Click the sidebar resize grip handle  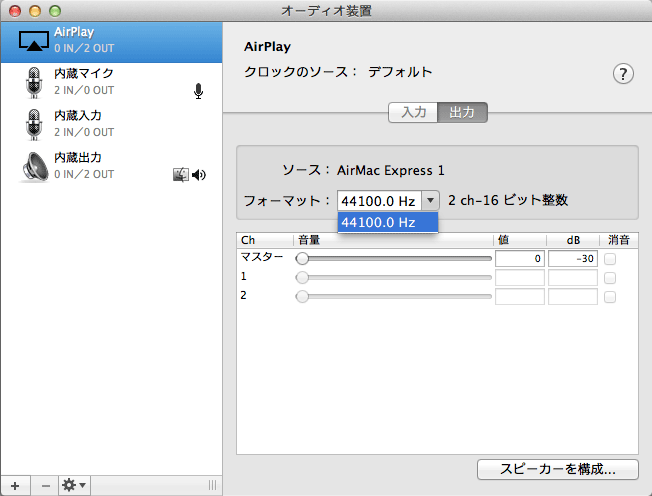coord(212,485)
